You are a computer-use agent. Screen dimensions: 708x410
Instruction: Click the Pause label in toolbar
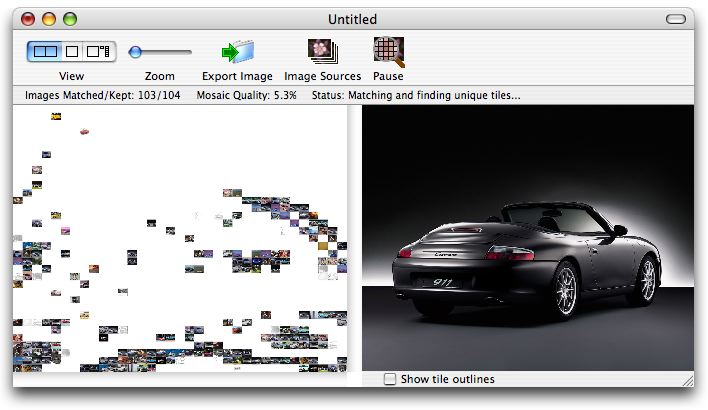(x=388, y=76)
